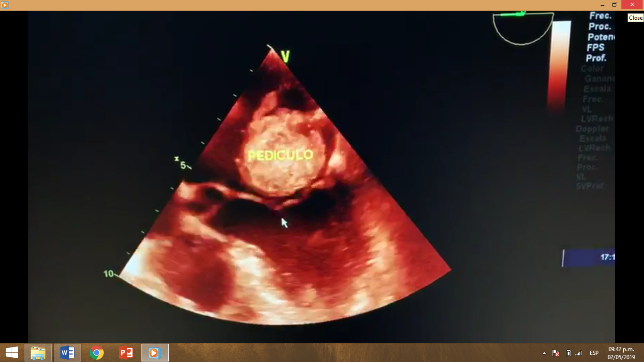Open the ESP input language selector
This screenshot has height=362, width=644.
click(x=594, y=353)
